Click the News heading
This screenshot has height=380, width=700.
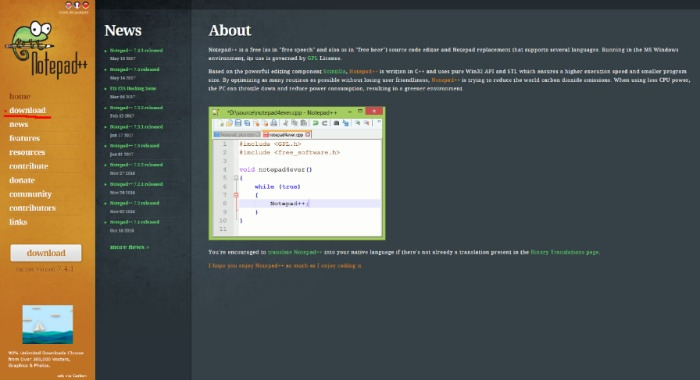click(x=123, y=30)
